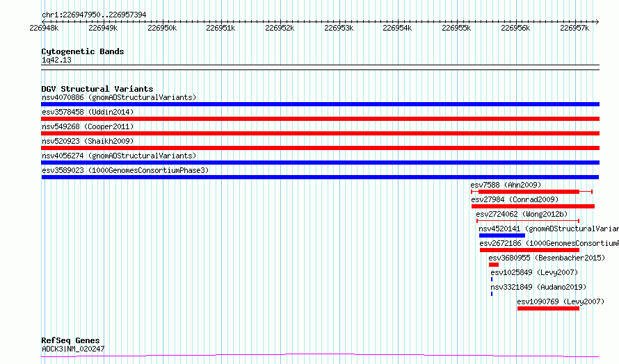Click the chr1:226947950..226957394 coordinate label
619x364 pixels.
tap(94, 15)
